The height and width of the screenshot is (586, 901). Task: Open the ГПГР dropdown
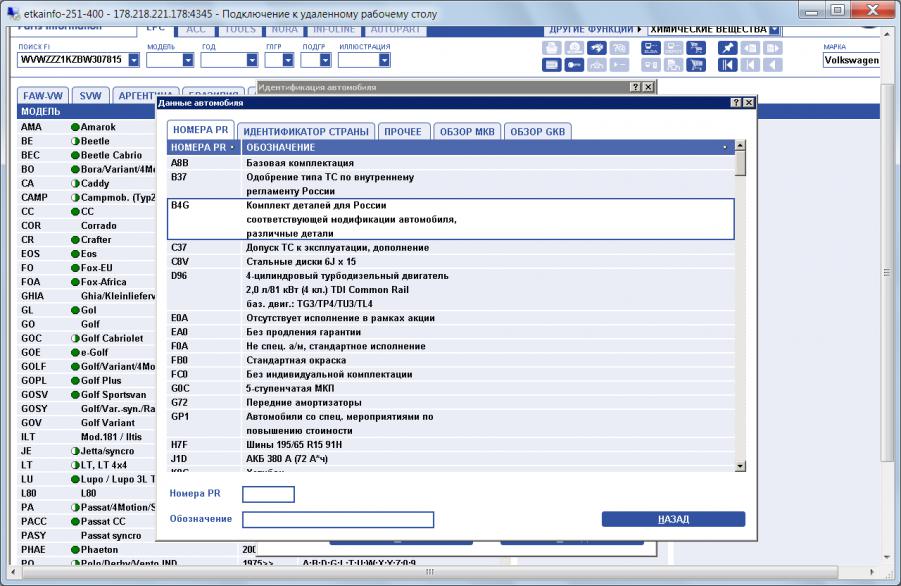point(288,60)
